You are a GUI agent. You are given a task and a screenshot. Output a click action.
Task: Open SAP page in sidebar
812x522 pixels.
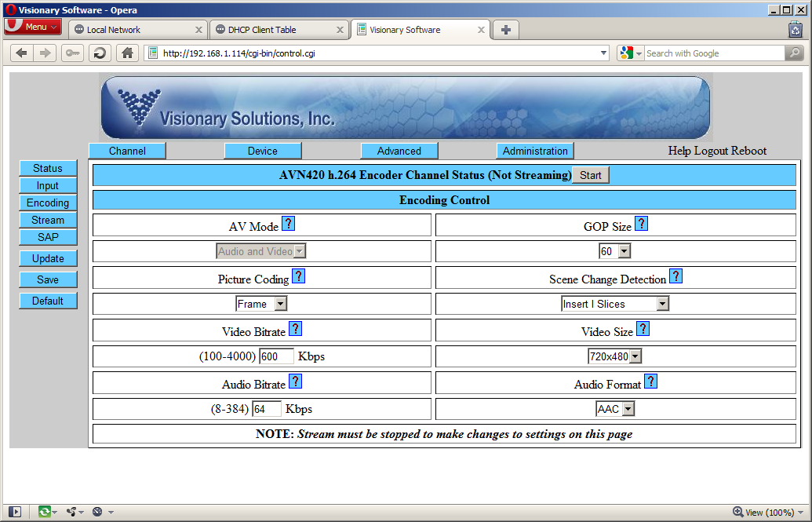pos(48,237)
